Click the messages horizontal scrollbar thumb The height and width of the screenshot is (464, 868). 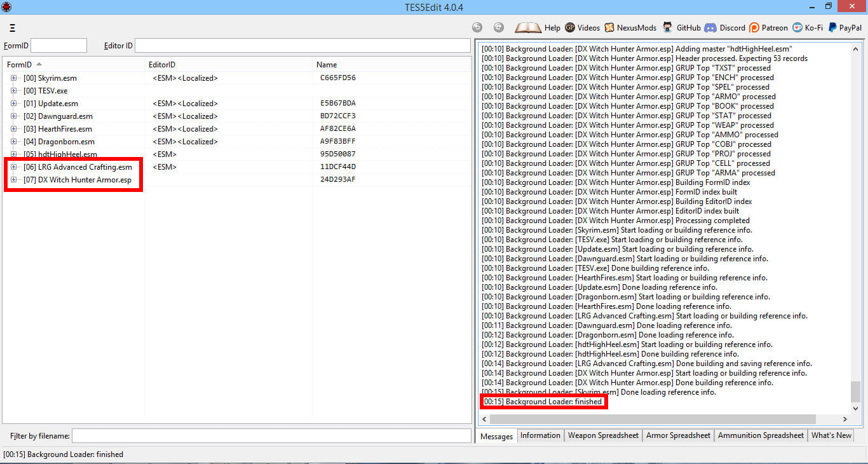pos(653,420)
